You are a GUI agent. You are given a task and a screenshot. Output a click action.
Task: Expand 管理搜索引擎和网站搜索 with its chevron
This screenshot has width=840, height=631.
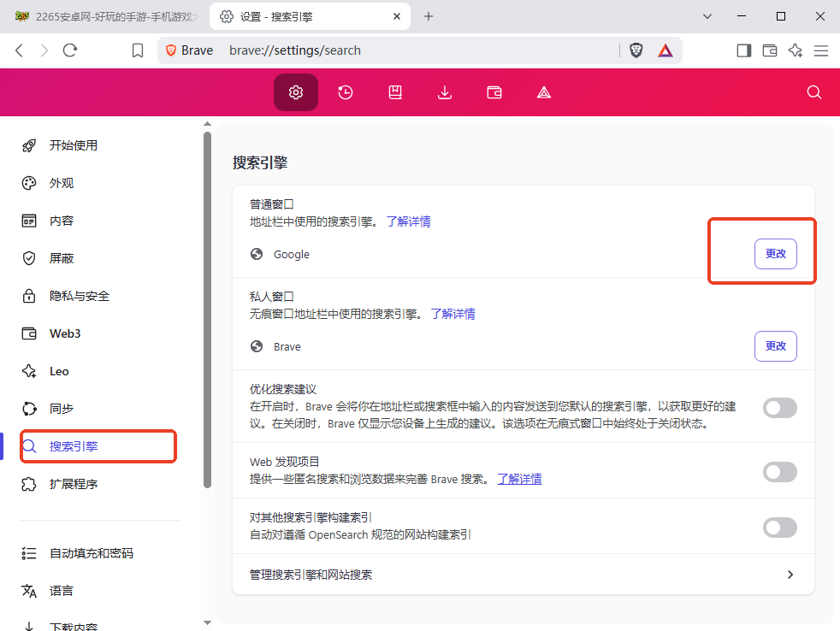[790, 575]
